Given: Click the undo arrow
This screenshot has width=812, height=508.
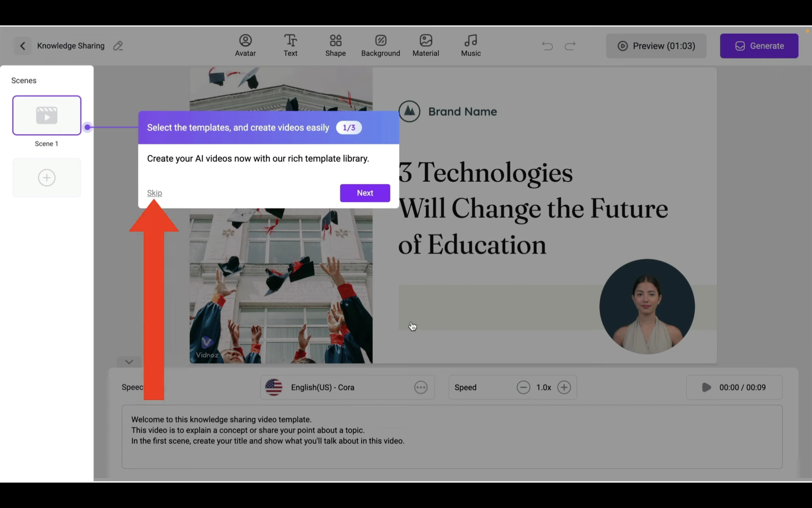Looking at the screenshot, I should click(548, 46).
